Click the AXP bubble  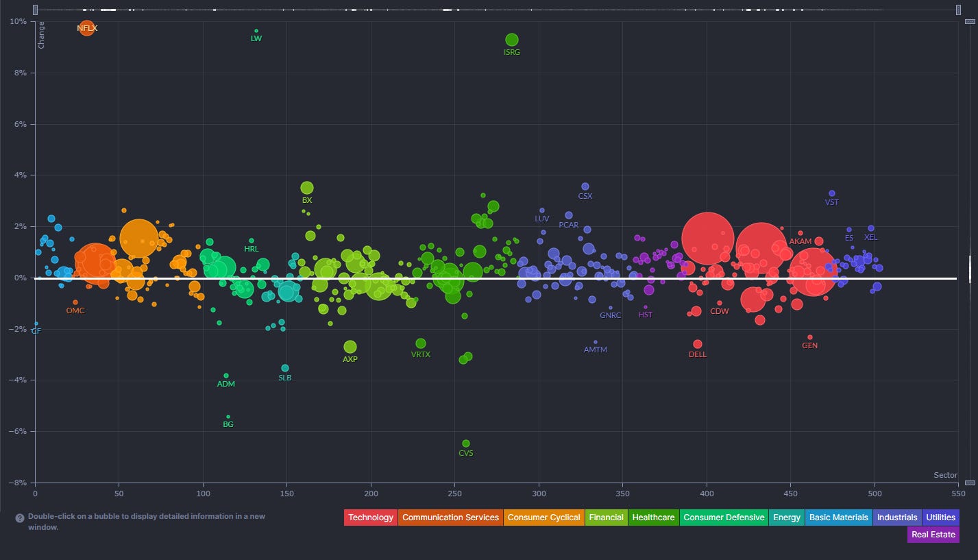tap(350, 347)
